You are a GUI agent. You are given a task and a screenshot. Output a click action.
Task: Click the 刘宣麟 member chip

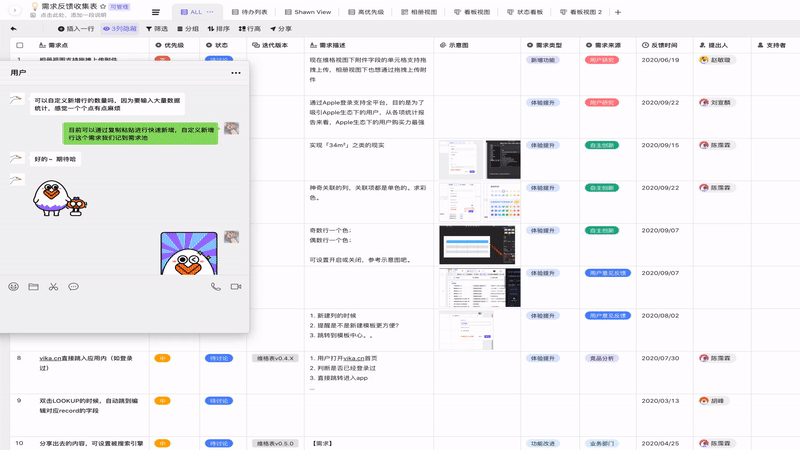pos(716,103)
